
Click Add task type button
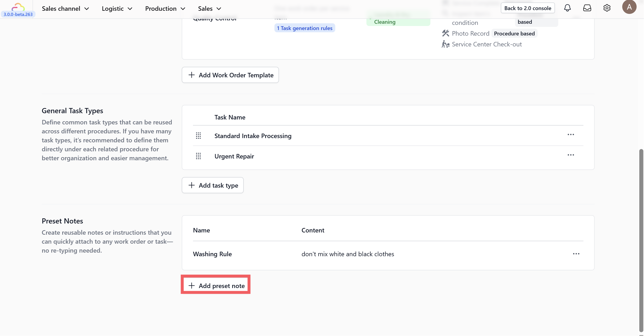[213, 185]
